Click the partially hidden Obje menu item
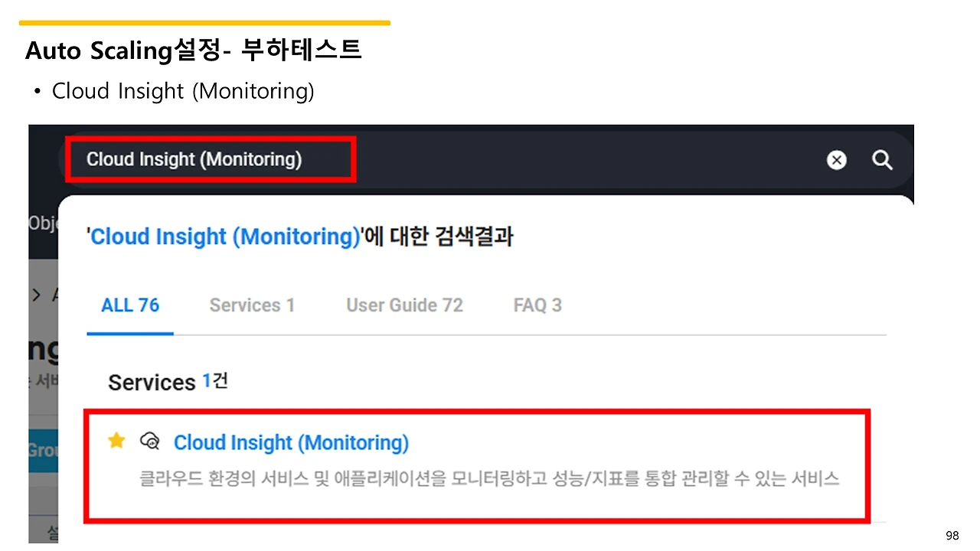Image resolution: width=980 pixels, height=551 pixels. (43, 223)
